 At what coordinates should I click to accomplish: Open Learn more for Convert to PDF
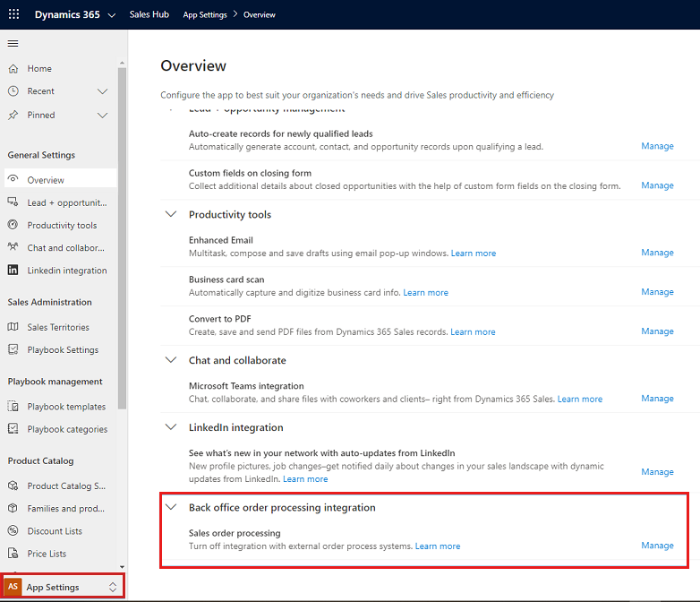pos(473,331)
